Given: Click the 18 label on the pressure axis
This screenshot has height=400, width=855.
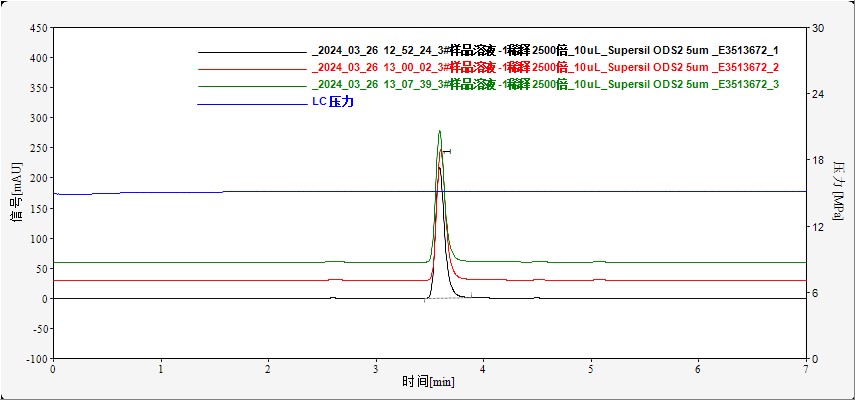Looking at the screenshot, I should point(817,160).
